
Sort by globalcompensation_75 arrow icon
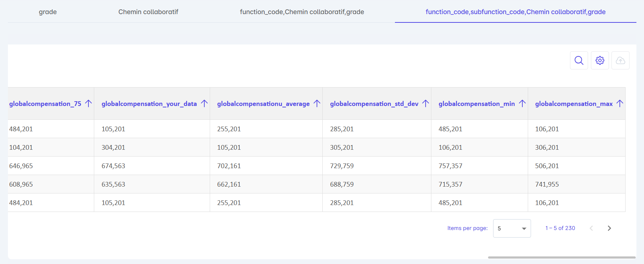(88, 104)
